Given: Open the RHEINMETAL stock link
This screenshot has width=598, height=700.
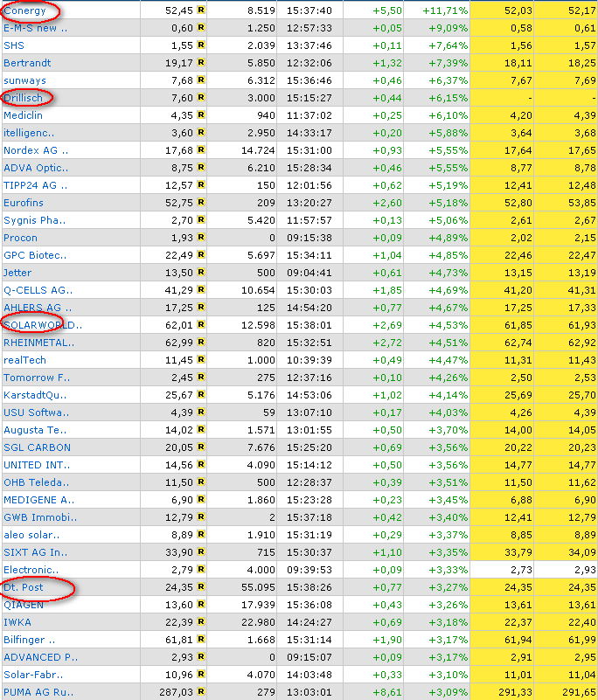Looking at the screenshot, I should [x=38, y=343].
